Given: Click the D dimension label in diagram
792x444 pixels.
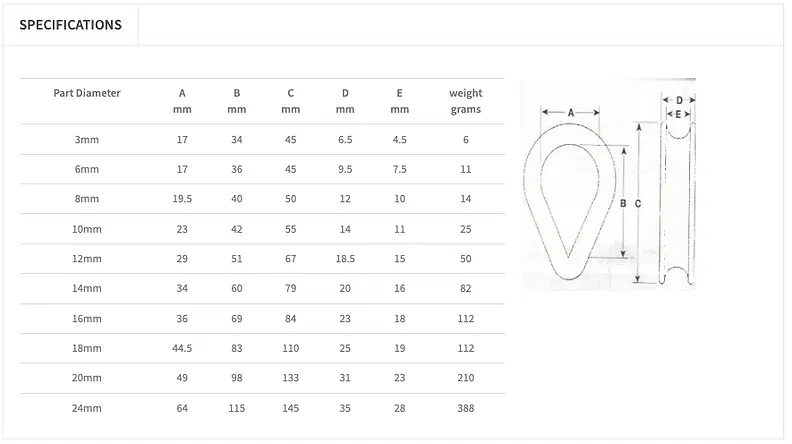Looking at the screenshot, I should pyautogui.click(x=679, y=100).
